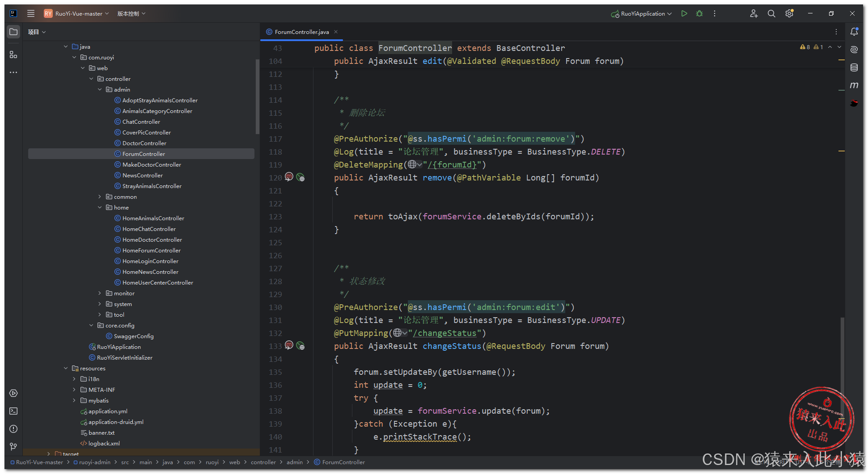The image size is (868, 474).
Task: Jump to next highlighted error arrow
Action: coord(839,47)
